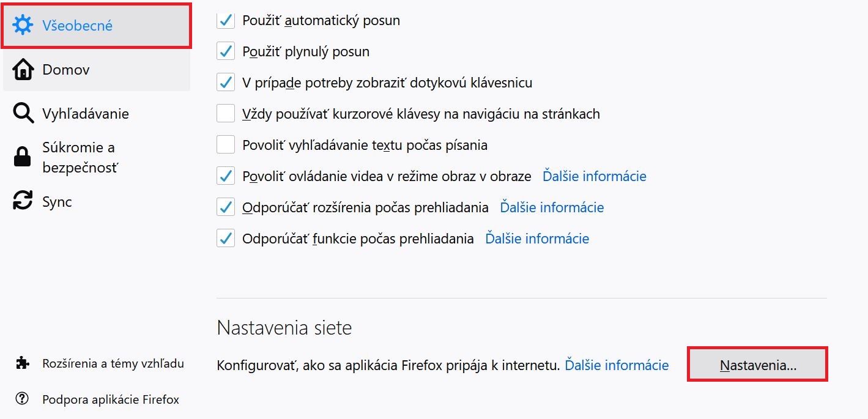Enable Vždy používať kurzorové klávesy checkbox
The image size is (868, 419).
[x=226, y=114]
